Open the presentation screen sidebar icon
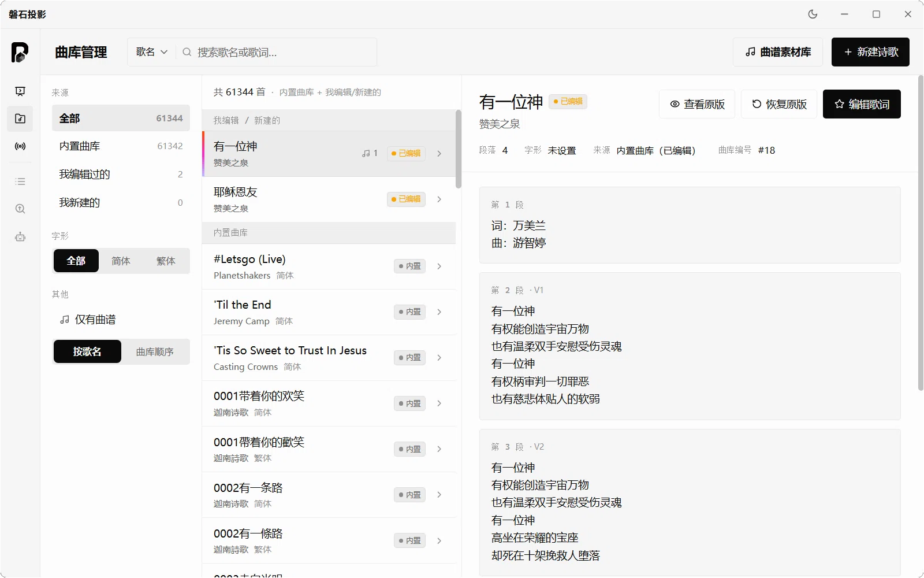The width and height of the screenshot is (924, 578). point(20,91)
